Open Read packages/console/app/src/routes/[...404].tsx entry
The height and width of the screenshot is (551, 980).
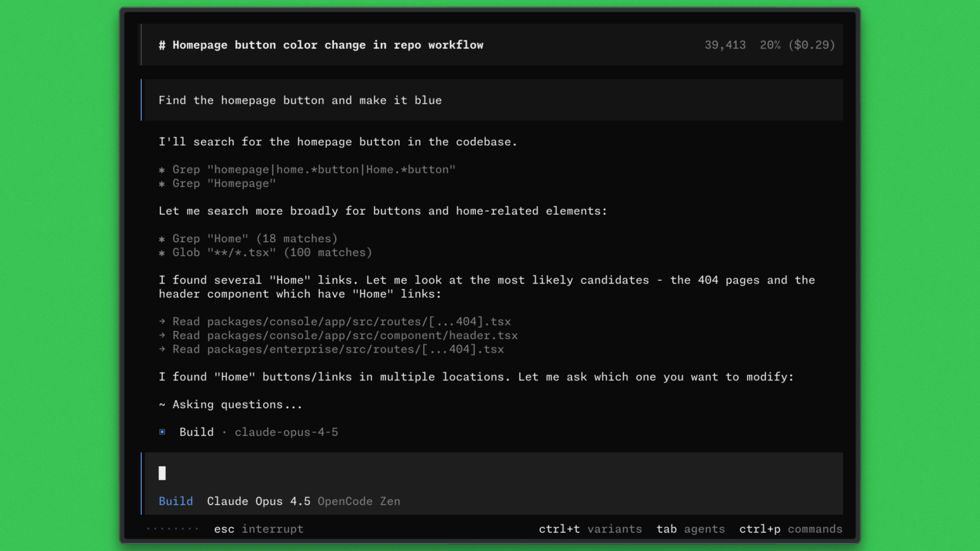341,321
